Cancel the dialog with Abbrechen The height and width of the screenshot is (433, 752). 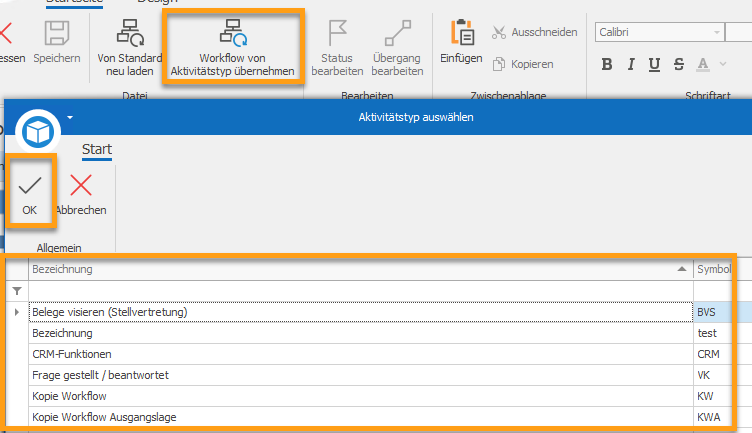[81, 194]
